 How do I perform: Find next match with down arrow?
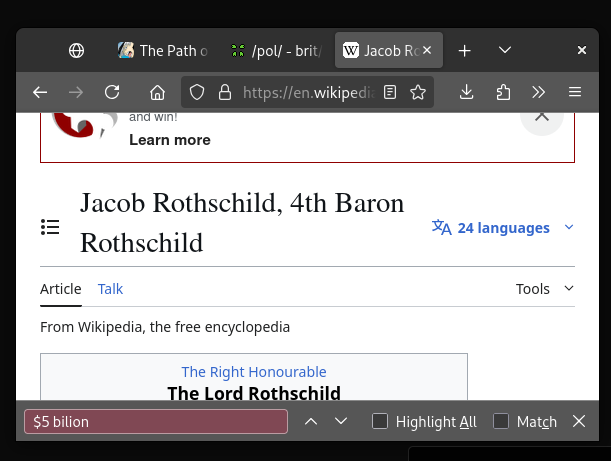tap(341, 421)
